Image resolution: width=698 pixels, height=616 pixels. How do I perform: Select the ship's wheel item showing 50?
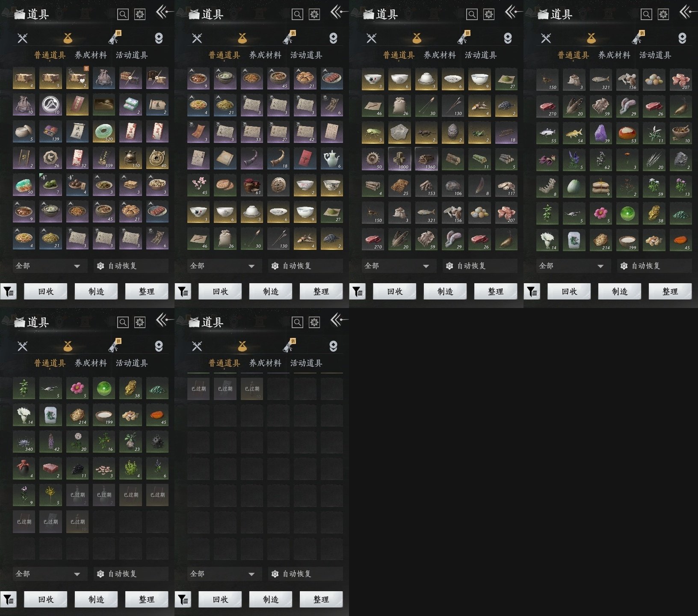click(373, 159)
